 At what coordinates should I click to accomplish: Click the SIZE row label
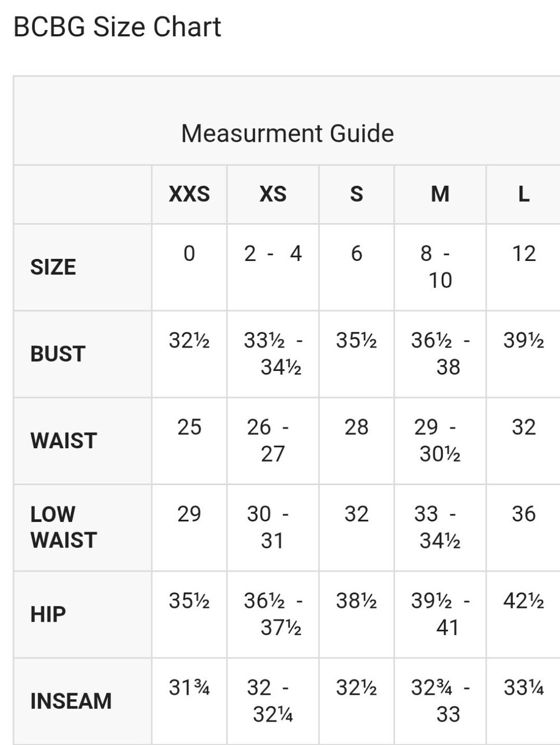(53, 267)
